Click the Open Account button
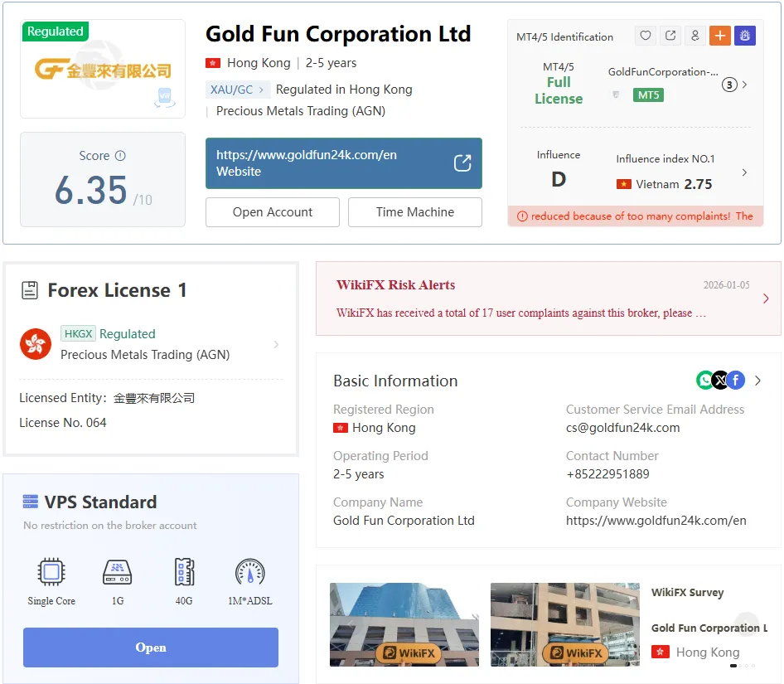This screenshot has width=784, height=684. point(273,212)
